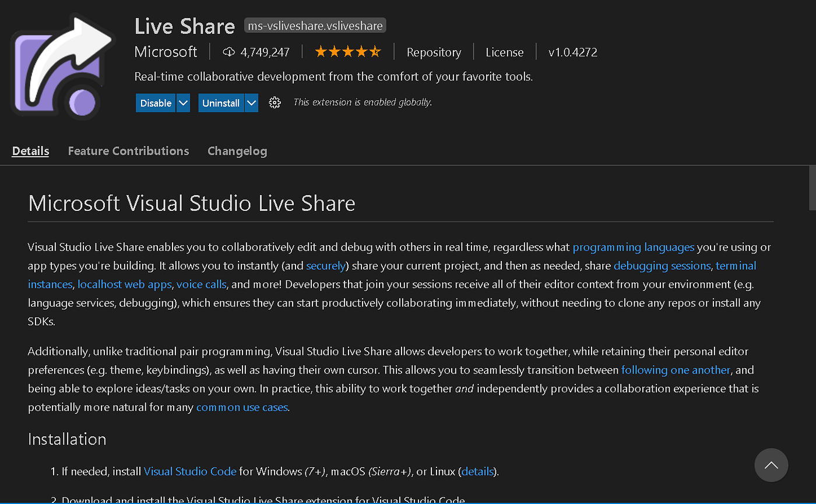Follow the voice calls link
This screenshot has height=504, width=816.
click(202, 284)
